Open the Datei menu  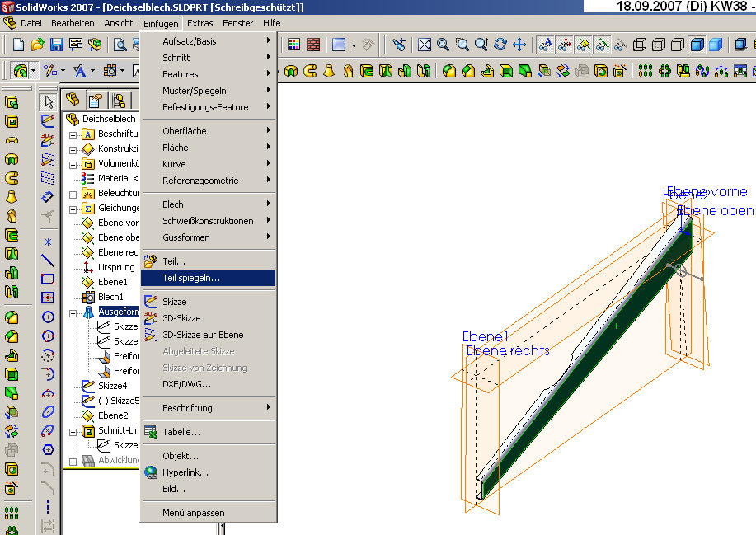(x=31, y=23)
